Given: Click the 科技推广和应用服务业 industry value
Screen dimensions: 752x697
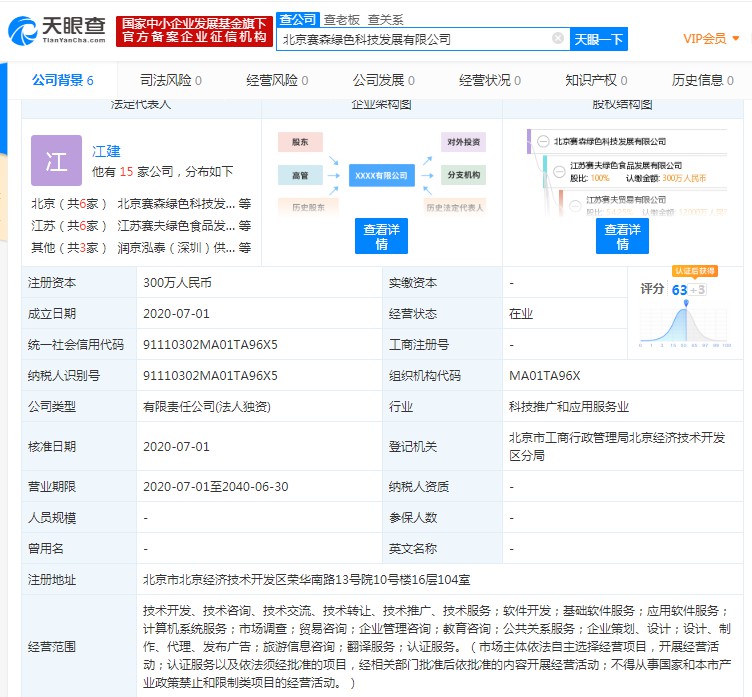Looking at the screenshot, I should [x=569, y=407].
